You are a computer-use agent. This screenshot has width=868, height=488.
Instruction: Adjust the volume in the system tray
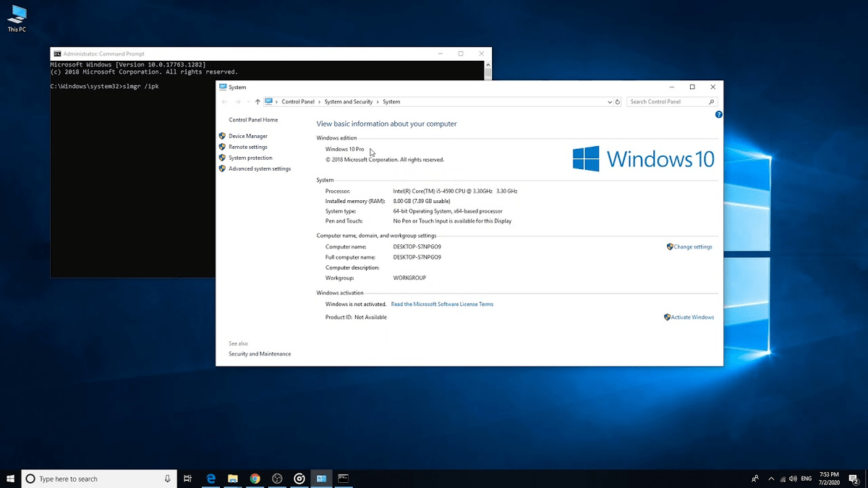coord(793,478)
